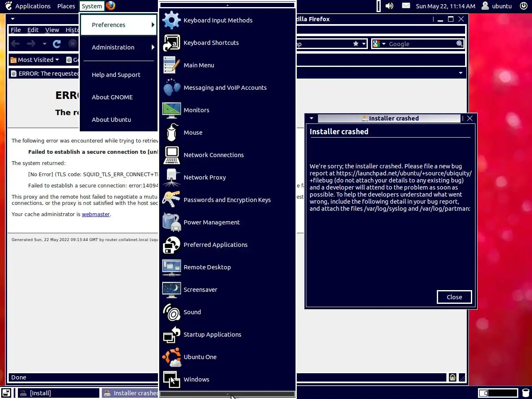Screen dimensions: 532x399
Task: Open the URL history dropdown arrow
Action: 364,44
